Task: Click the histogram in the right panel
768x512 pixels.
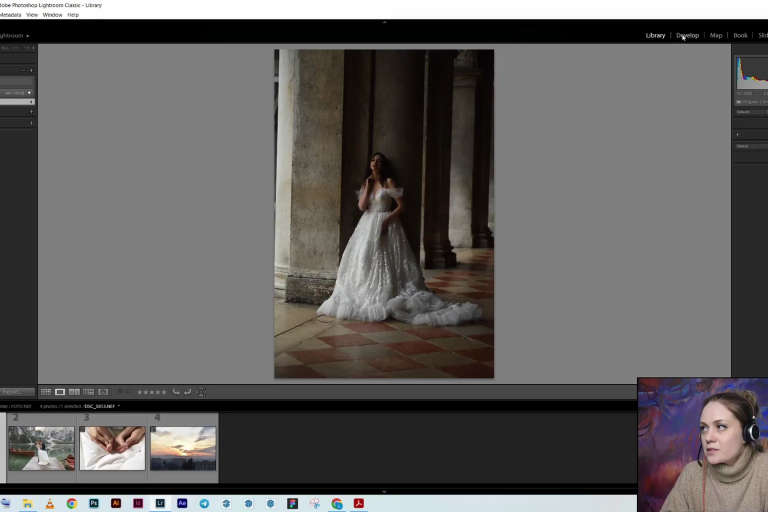Action: [x=752, y=73]
